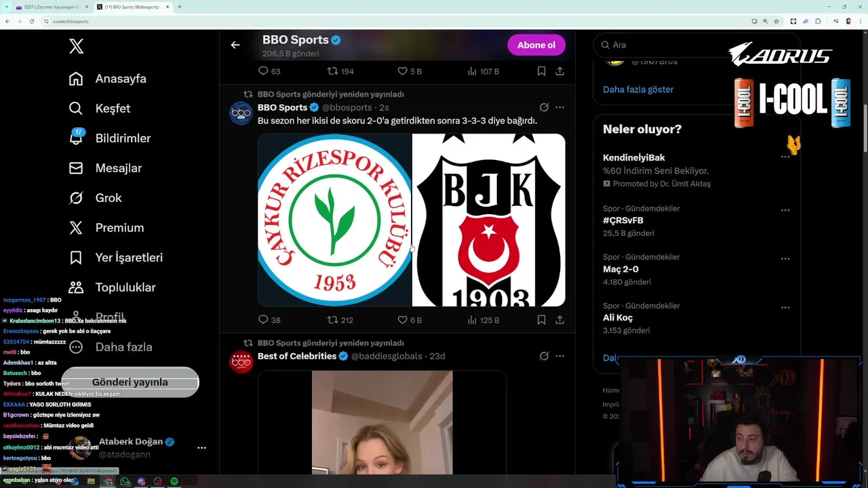The image size is (868, 488).
Task: Open more options on Best of Celebrities post
Action: [x=559, y=356]
